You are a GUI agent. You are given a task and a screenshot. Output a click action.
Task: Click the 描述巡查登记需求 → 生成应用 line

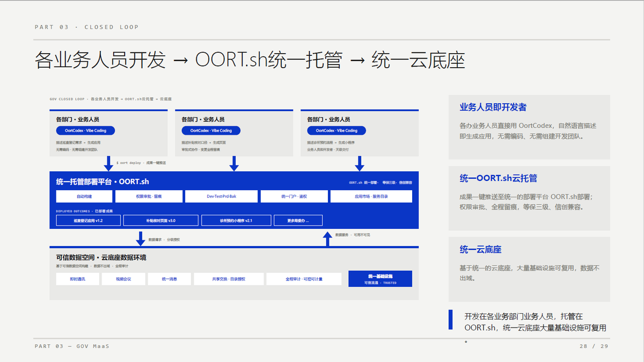tap(78, 142)
